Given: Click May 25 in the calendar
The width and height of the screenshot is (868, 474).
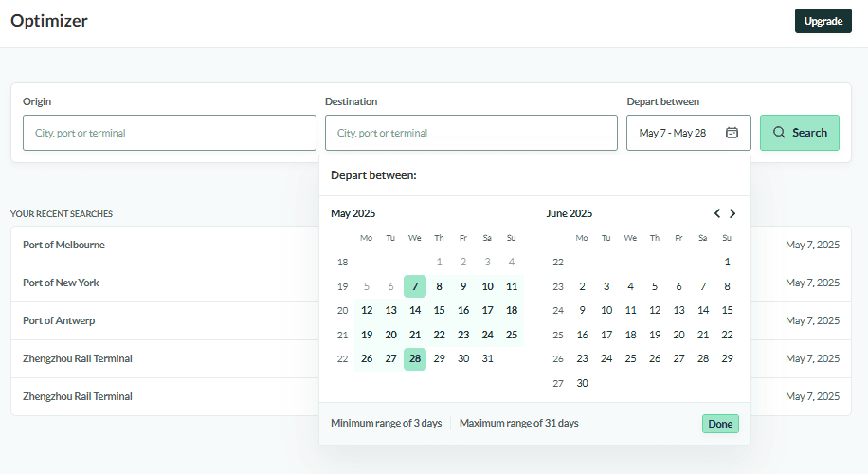Looking at the screenshot, I should point(512,335).
